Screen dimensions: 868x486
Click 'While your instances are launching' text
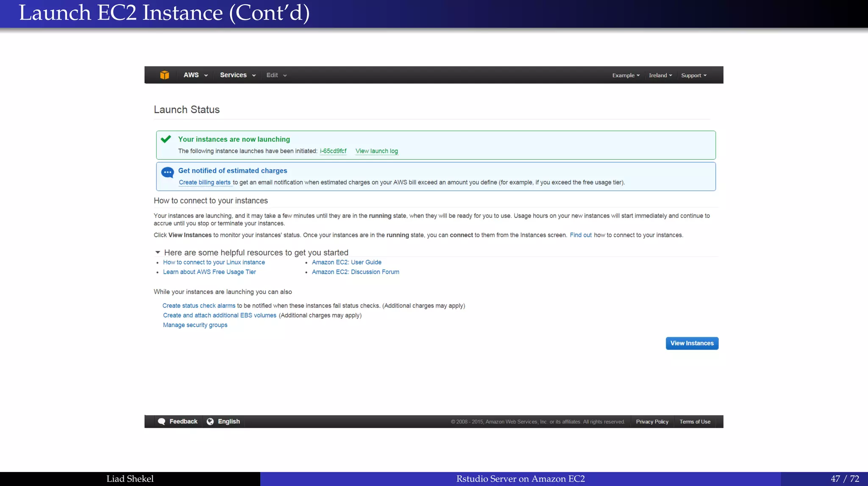[223, 292]
